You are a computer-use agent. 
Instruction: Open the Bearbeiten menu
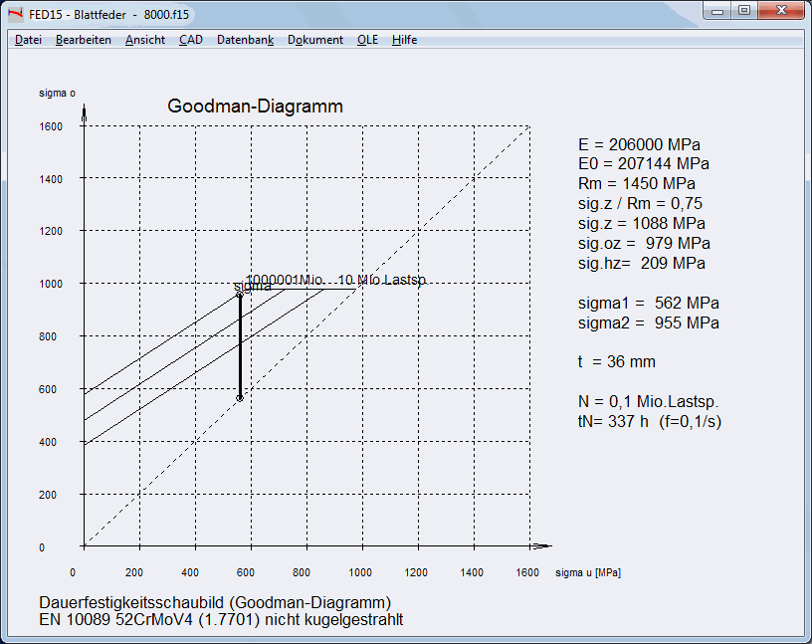tap(84, 40)
